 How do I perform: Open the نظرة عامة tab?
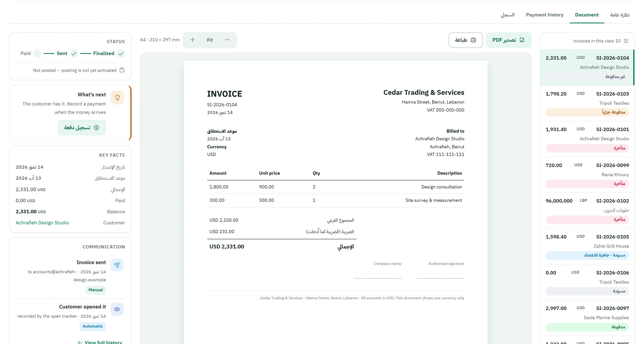tap(620, 15)
